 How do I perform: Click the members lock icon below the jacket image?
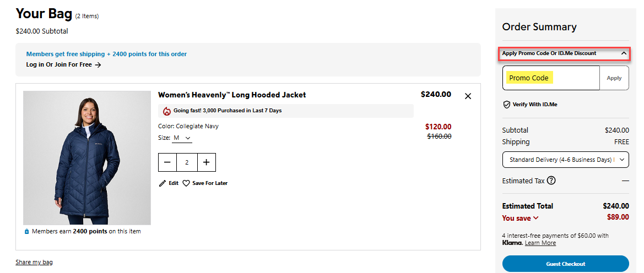point(26,232)
